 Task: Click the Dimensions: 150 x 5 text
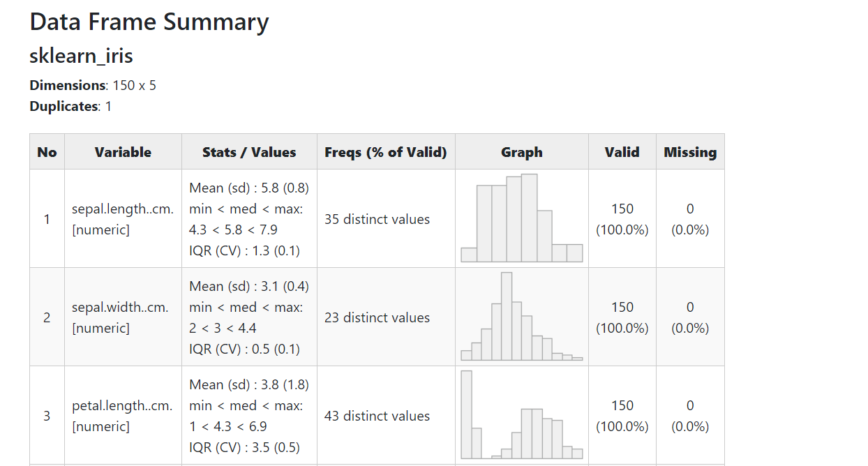pyautogui.click(x=93, y=86)
